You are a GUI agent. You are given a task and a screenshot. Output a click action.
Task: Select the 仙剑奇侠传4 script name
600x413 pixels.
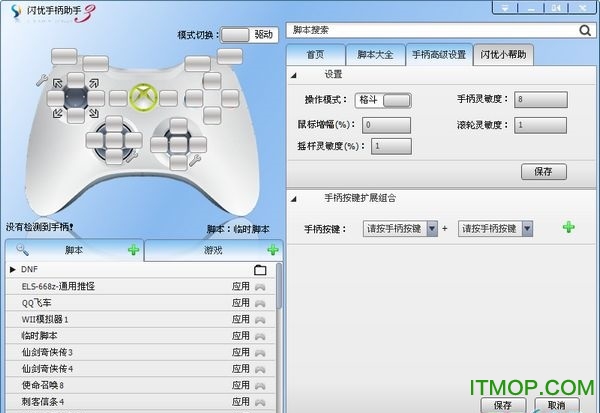point(47,369)
